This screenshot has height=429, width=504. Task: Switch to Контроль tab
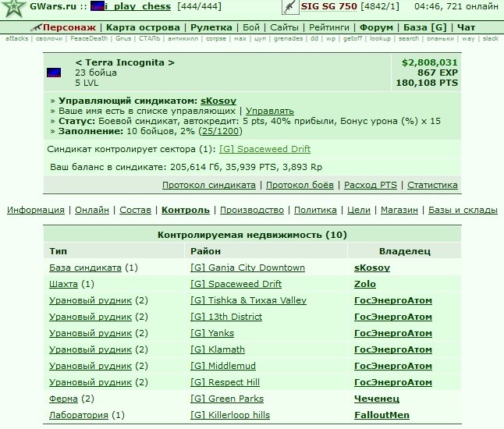tap(186, 210)
